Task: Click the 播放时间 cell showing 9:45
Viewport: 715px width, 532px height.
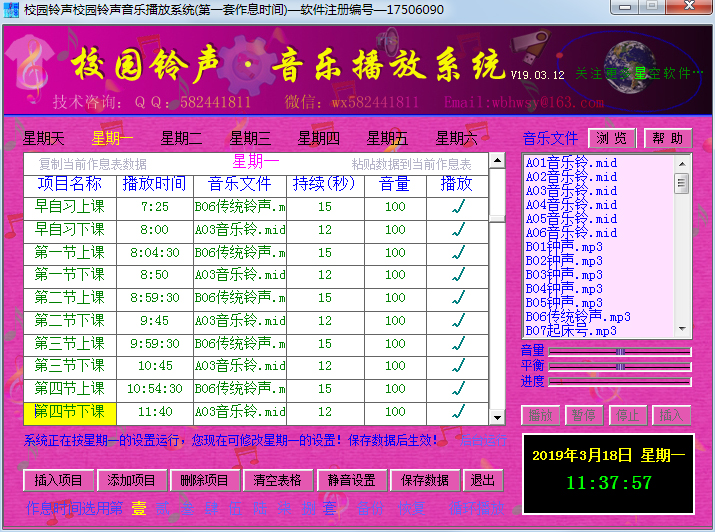Action: click(x=155, y=321)
